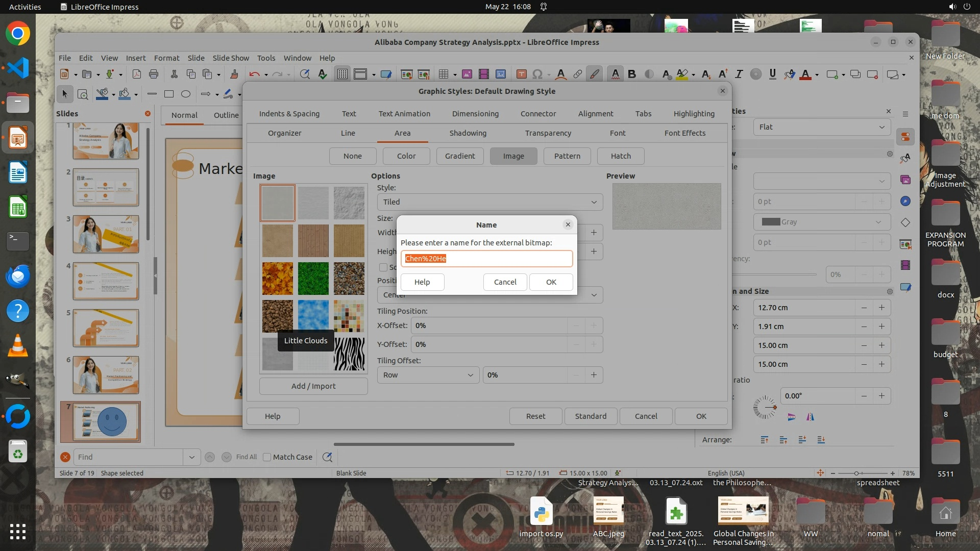Click the Insert Table icon
This screenshot has height=551, width=980.
[x=444, y=74]
